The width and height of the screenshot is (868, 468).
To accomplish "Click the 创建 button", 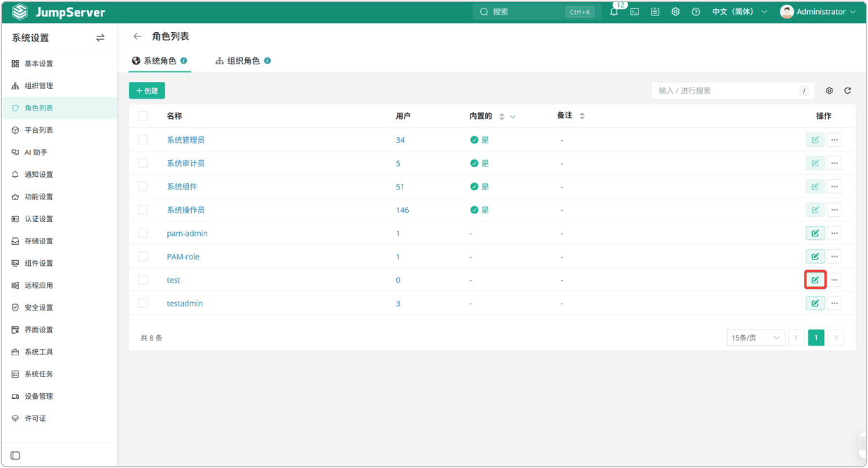I will coord(147,91).
